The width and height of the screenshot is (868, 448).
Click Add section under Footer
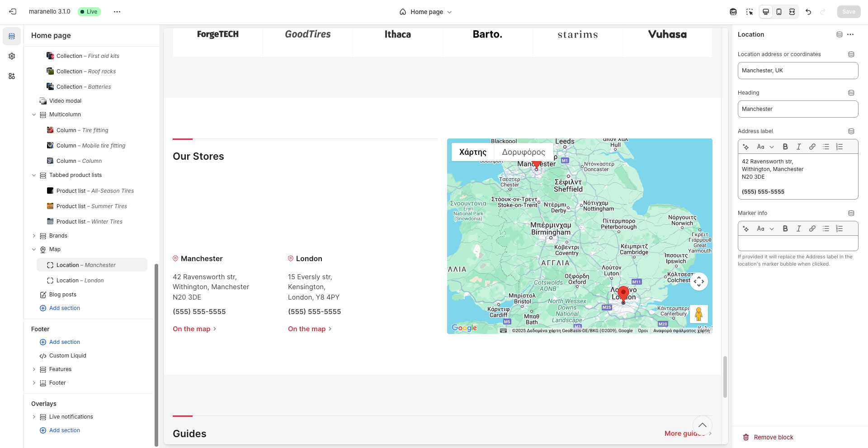64,342
